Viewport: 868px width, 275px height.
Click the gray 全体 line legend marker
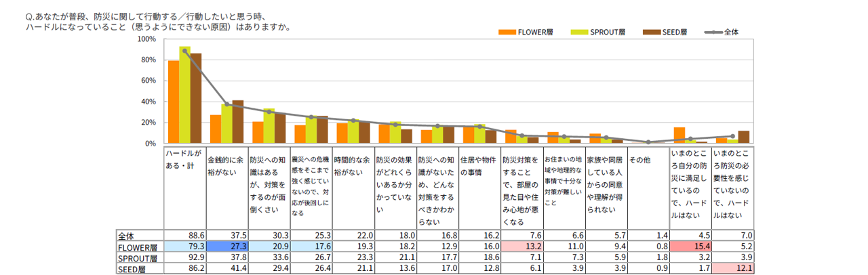(714, 32)
